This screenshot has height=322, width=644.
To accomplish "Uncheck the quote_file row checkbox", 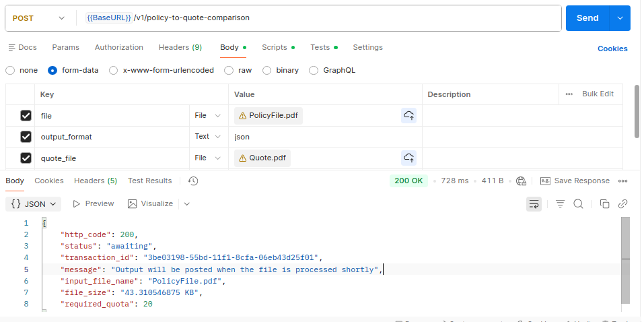I will pyautogui.click(x=26, y=158).
